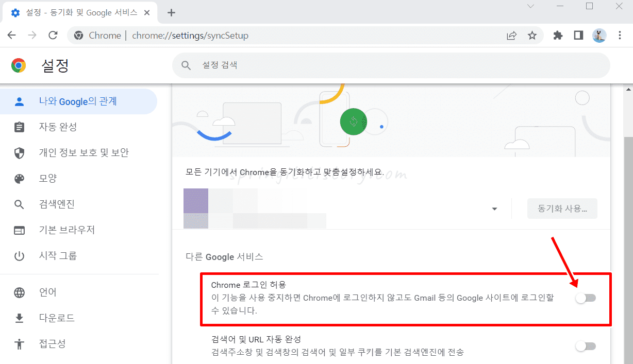Expand the account dropdown arrow

pos(495,209)
